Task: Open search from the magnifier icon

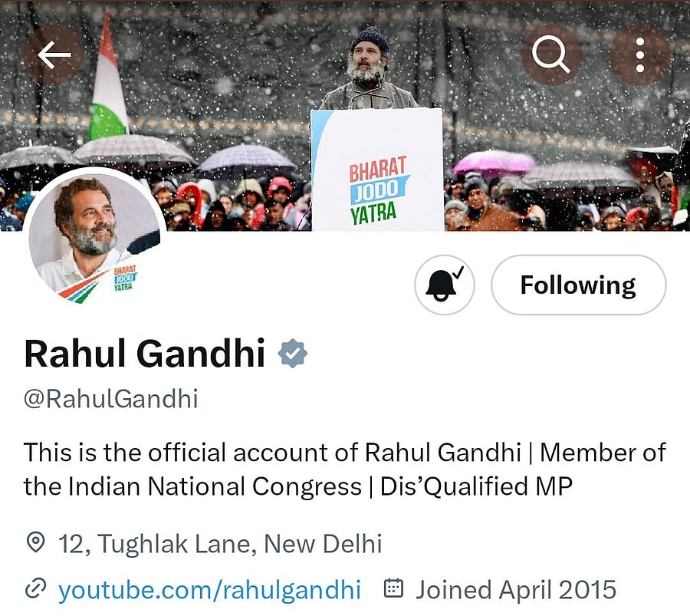Action: 551,54
